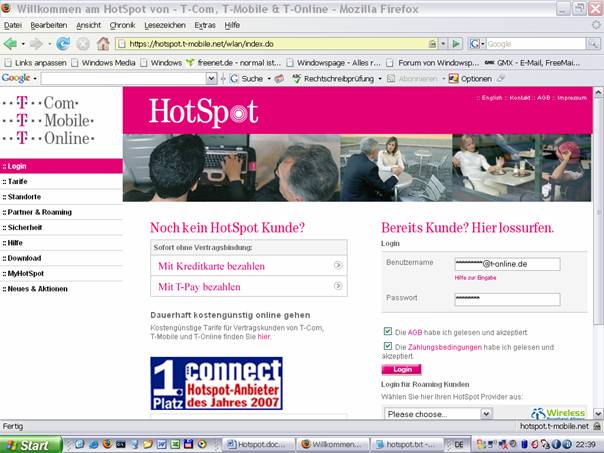The height and width of the screenshot is (453, 604).
Task: Click the Passwort input field
Action: [x=507, y=299]
